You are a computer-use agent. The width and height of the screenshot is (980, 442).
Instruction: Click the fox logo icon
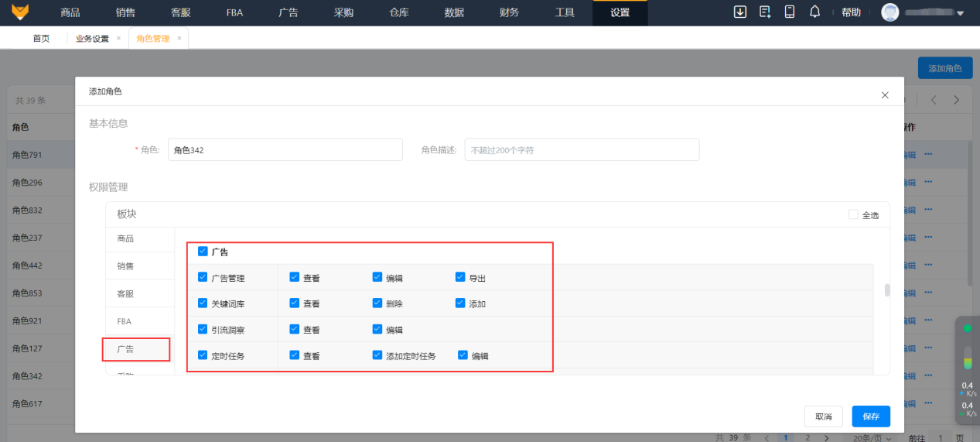[20, 12]
